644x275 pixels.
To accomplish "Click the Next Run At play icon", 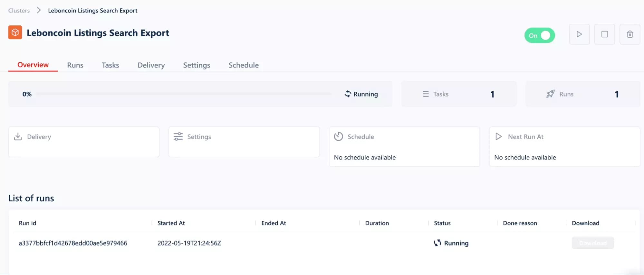I will [499, 137].
